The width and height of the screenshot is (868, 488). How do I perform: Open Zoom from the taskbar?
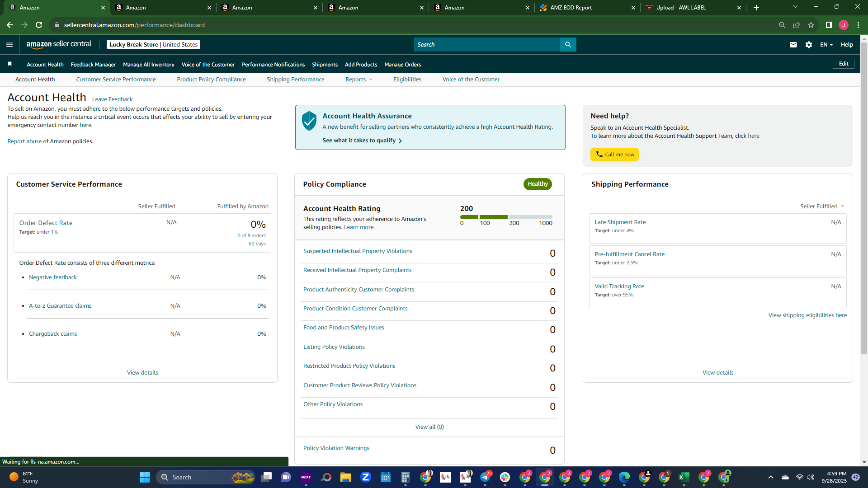point(366,477)
